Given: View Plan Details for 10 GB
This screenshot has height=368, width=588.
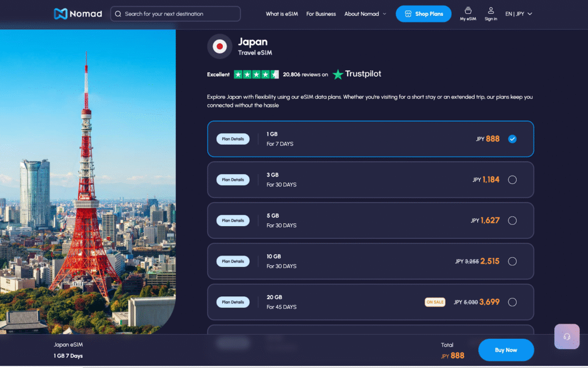Looking at the screenshot, I should click(233, 261).
